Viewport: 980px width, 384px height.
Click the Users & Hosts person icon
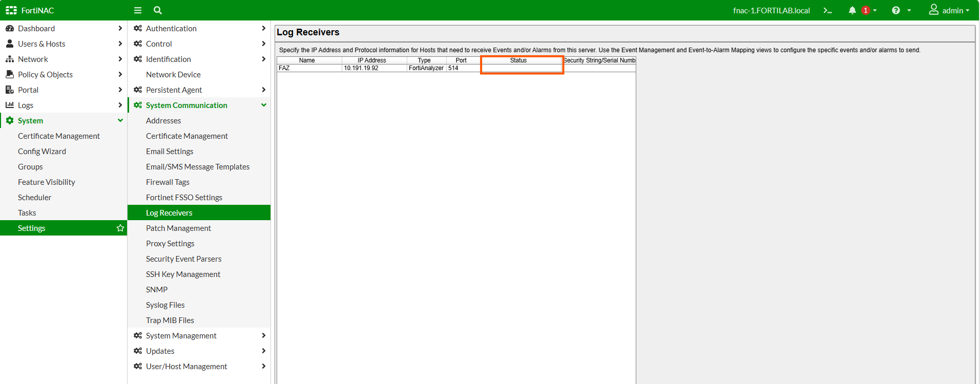(x=10, y=44)
